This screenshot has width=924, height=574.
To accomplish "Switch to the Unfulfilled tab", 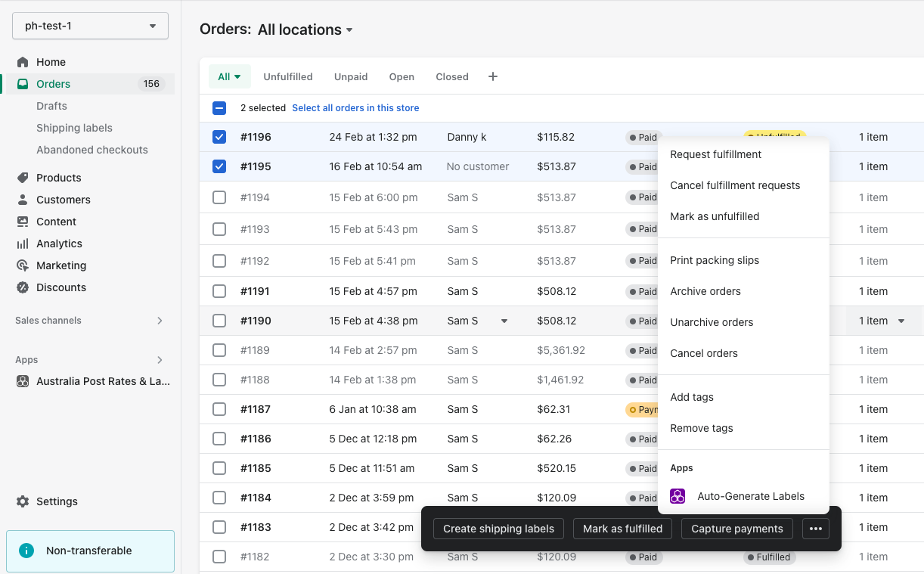I will pos(288,76).
